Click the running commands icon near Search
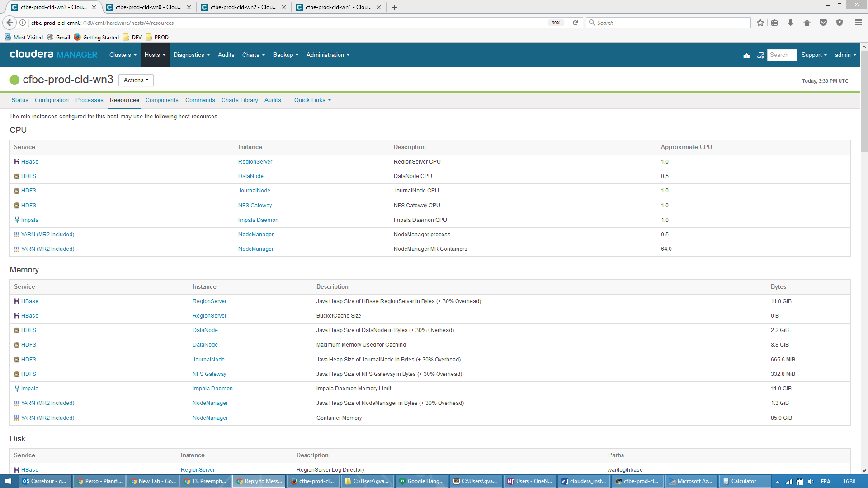This screenshot has width=868, height=488. coord(760,55)
